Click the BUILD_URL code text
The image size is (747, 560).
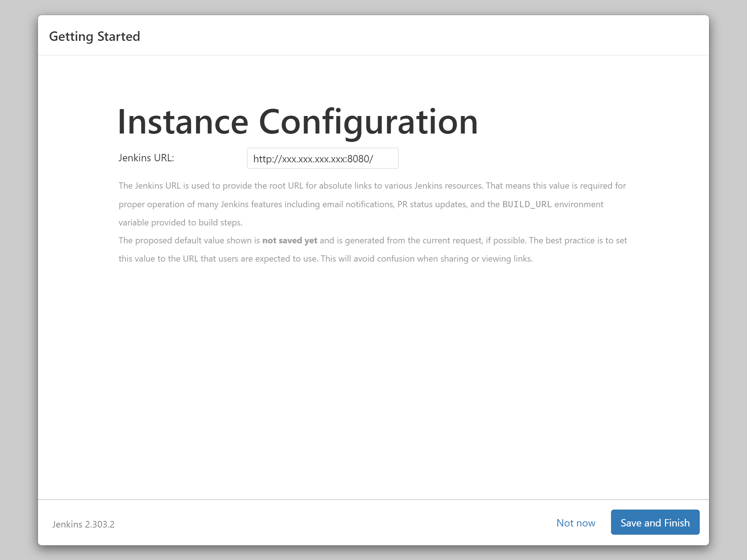tap(527, 204)
